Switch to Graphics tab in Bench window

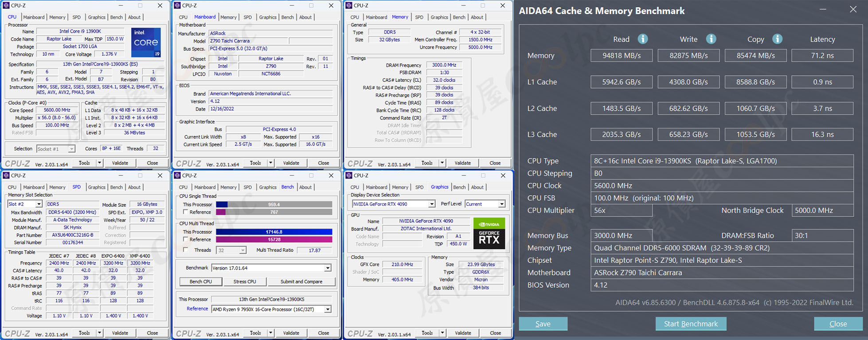click(268, 187)
